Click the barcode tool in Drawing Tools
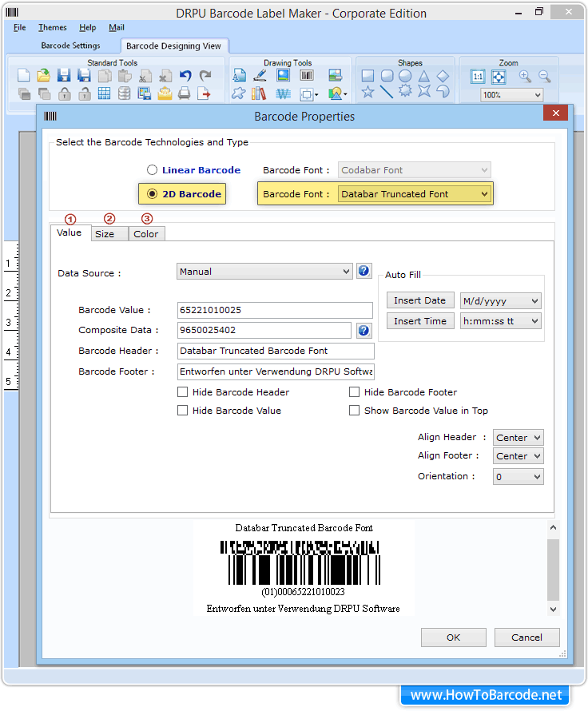 point(306,76)
